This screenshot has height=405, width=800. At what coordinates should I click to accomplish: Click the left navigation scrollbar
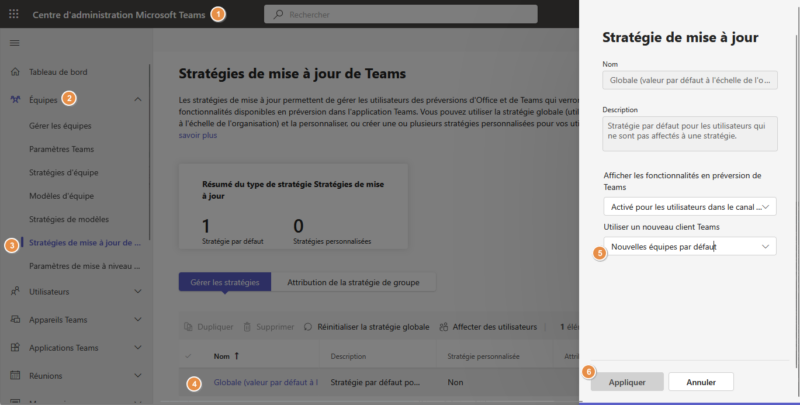click(x=149, y=152)
